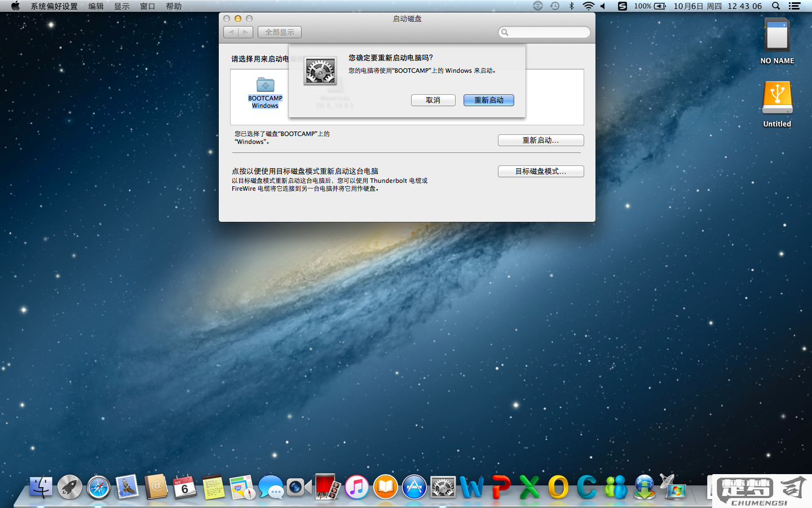This screenshot has width=812, height=508.
Task: Open the 编辑 menu
Action: click(96, 6)
